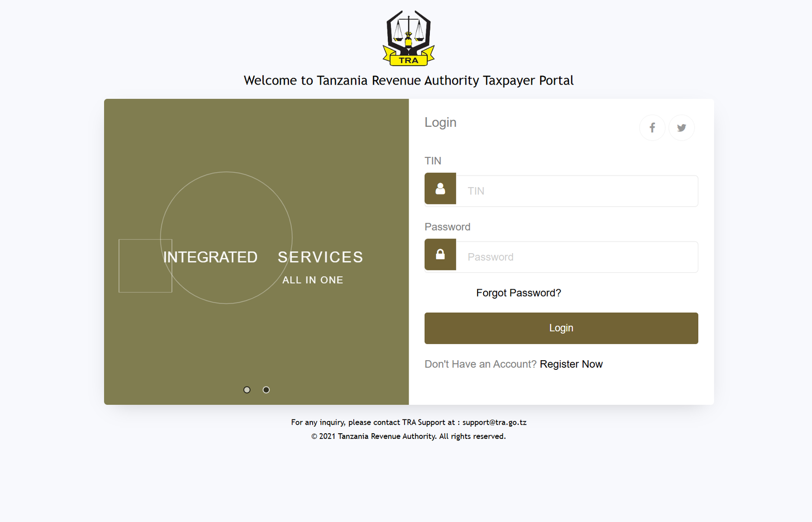Click the TRA logo at top
The image size is (812, 522).
click(409, 38)
